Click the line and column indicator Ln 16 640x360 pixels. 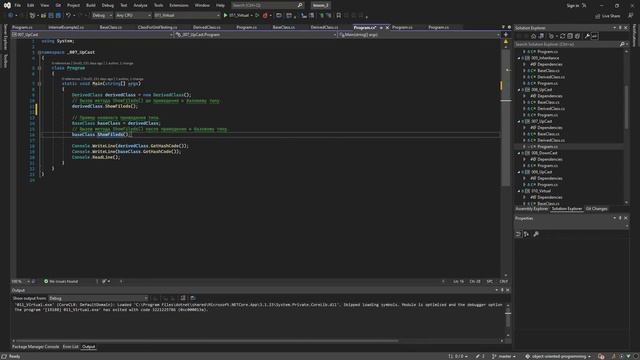tap(458, 282)
